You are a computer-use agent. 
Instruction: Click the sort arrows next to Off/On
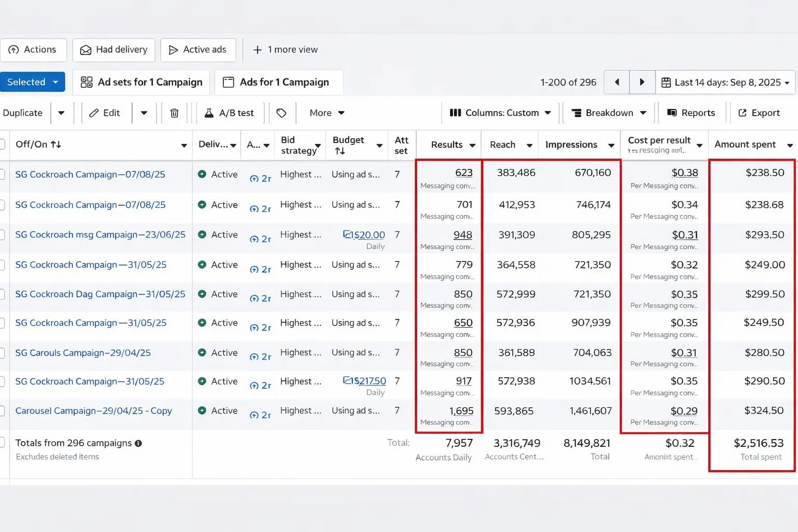point(56,144)
